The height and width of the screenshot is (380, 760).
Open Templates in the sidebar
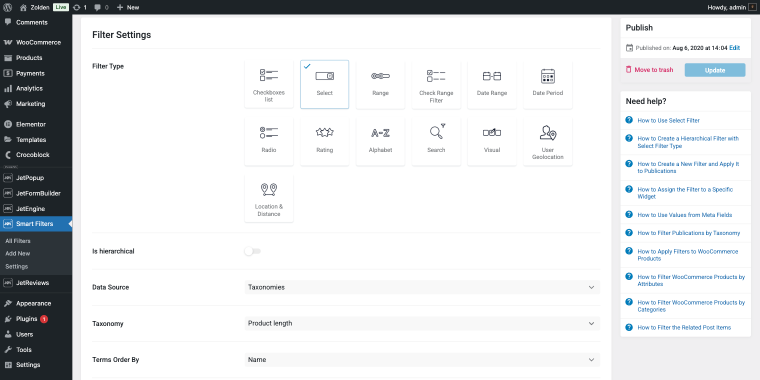click(x=36, y=140)
